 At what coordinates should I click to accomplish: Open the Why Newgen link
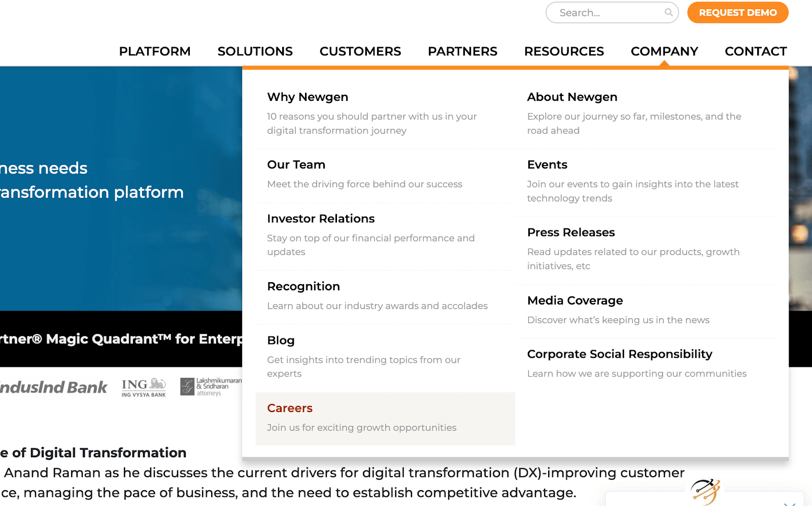pyautogui.click(x=308, y=97)
